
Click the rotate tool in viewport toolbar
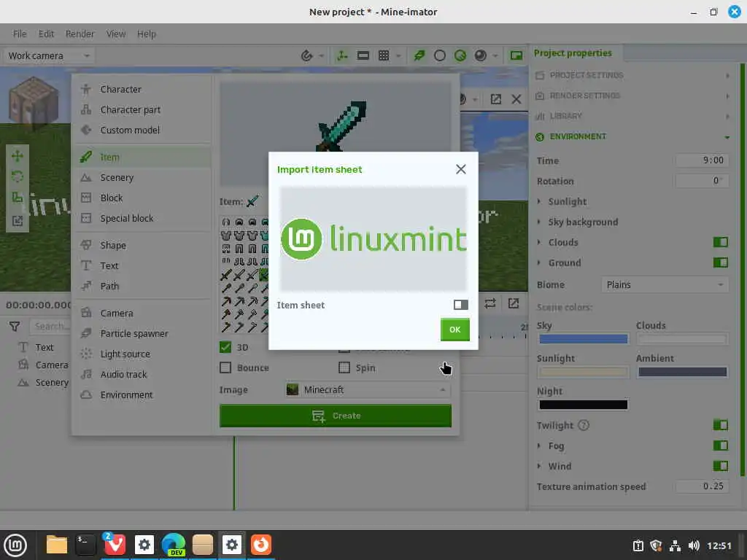point(18,176)
